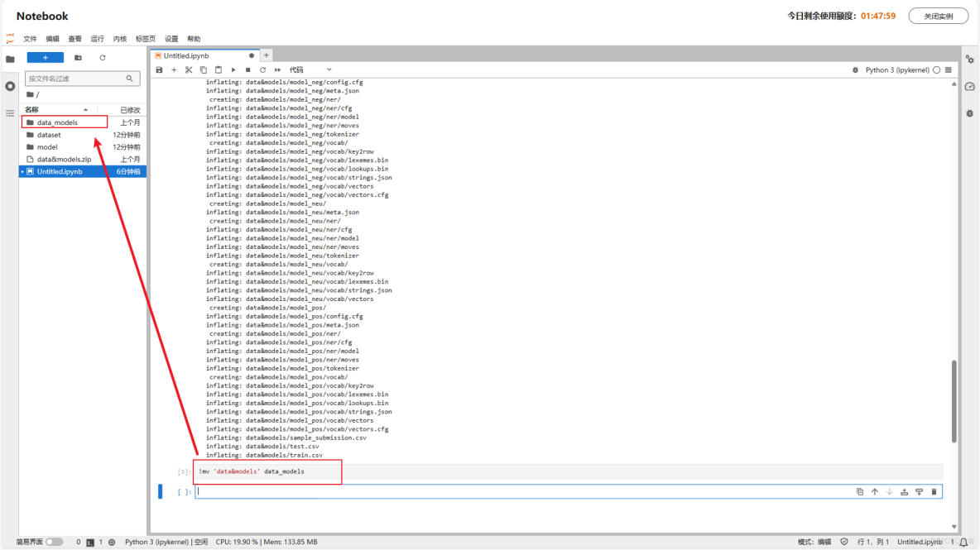Click the kernel status circle indicator
Screen dimensions: 980x550
pos(936,70)
